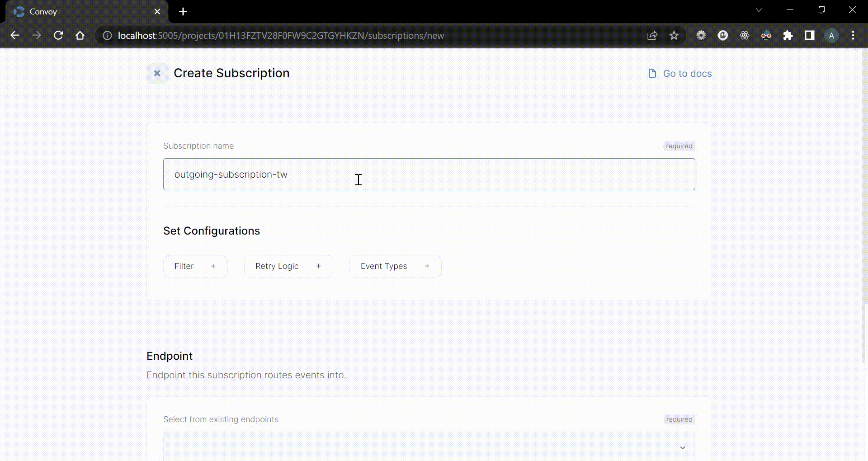Bookmark the page via the star icon
Viewport: 868px width, 461px height.
(x=674, y=35)
